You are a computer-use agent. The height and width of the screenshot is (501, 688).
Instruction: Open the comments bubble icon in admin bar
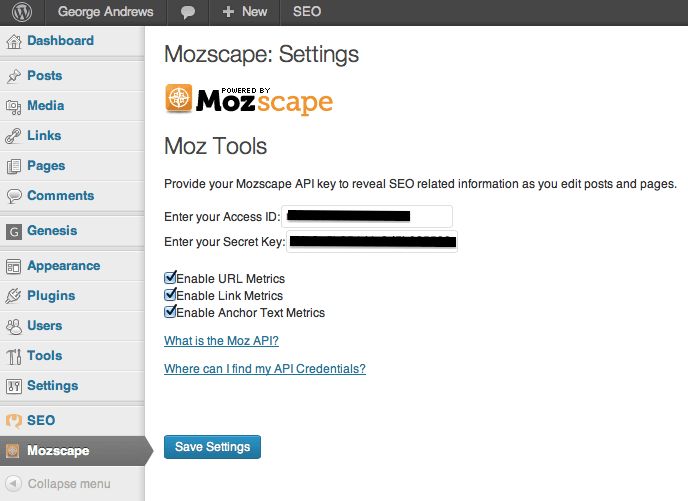pyautogui.click(x=187, y=12)
